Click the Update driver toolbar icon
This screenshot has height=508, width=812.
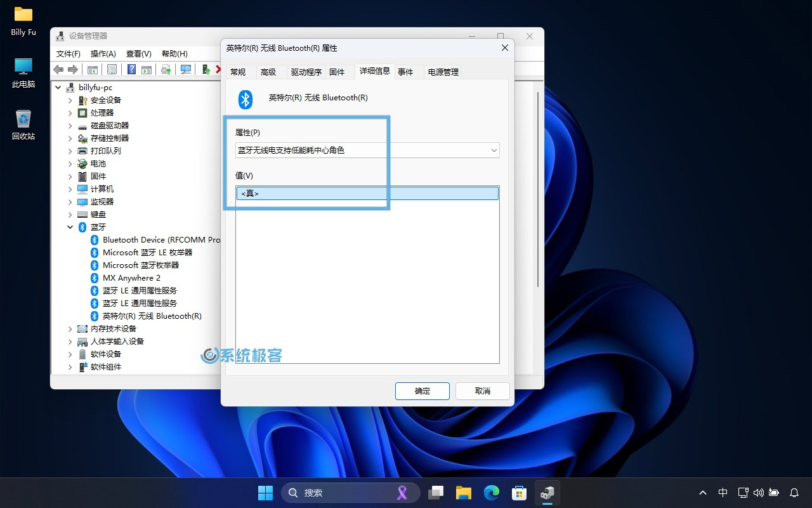(x=166, y=69)
